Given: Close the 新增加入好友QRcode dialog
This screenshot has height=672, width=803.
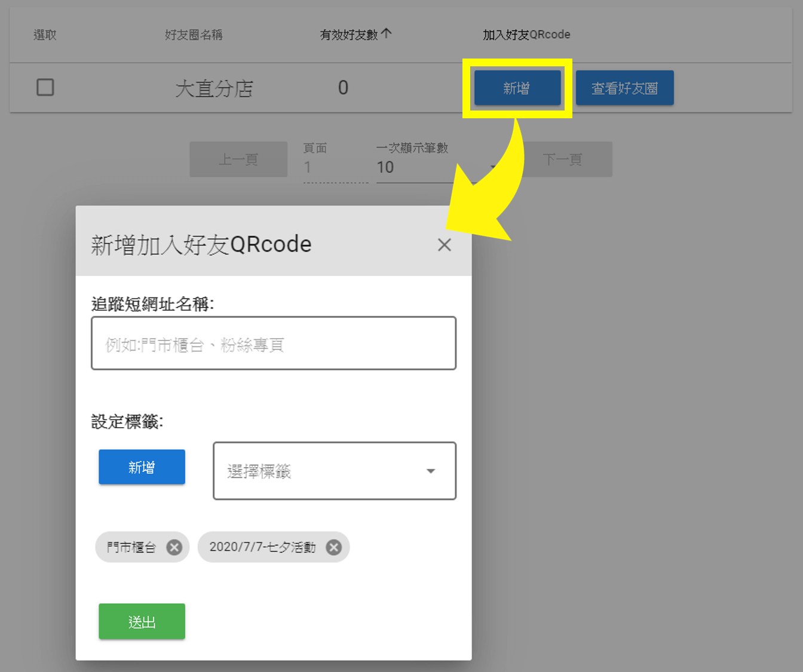Looking at the screenshot, I should tap(445, 245).
